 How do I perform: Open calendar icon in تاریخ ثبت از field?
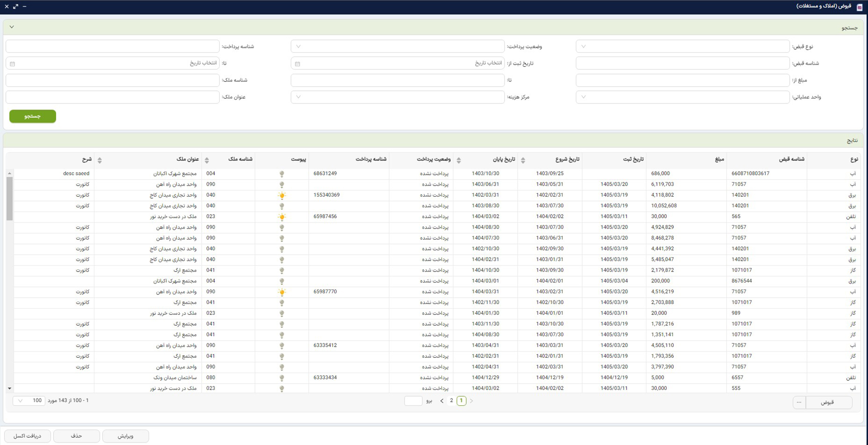coord(297,64)
